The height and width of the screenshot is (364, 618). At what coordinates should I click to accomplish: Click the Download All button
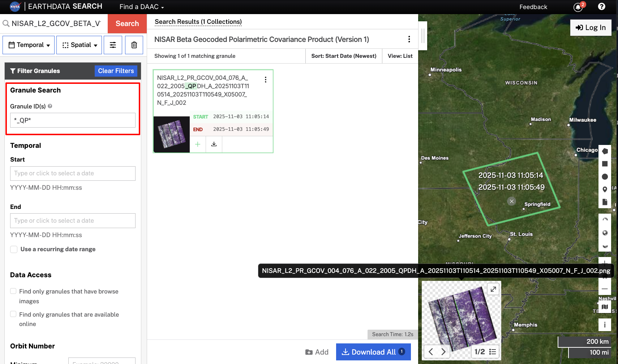(x=373, y=352)
